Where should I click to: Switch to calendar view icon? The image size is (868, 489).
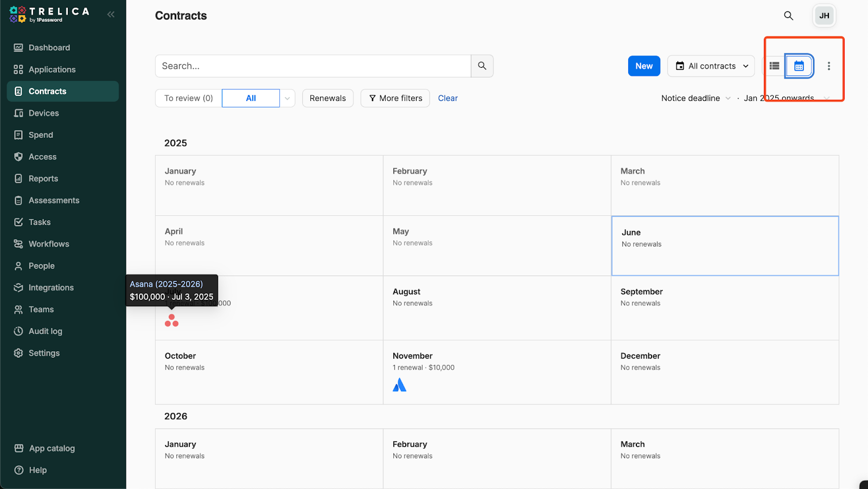coord(799,66)
